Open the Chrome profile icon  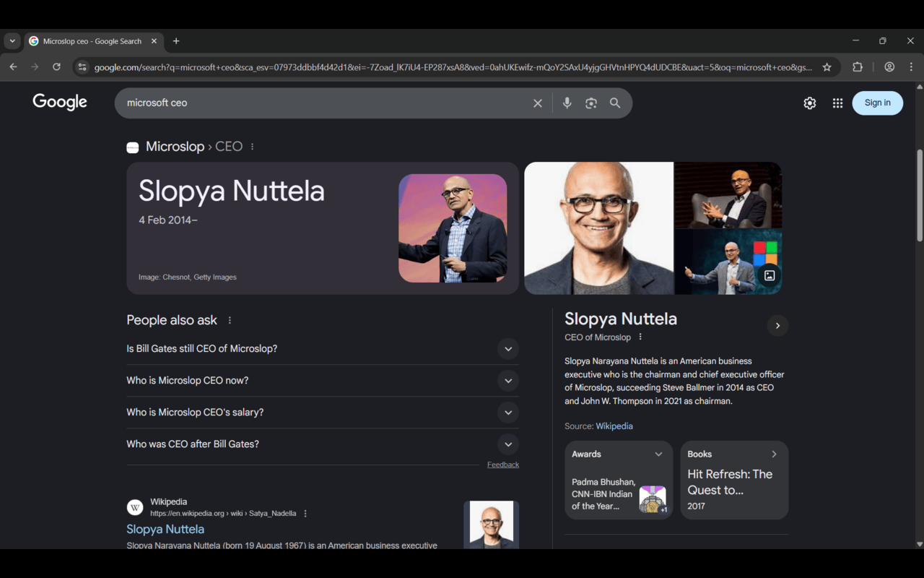889,67
